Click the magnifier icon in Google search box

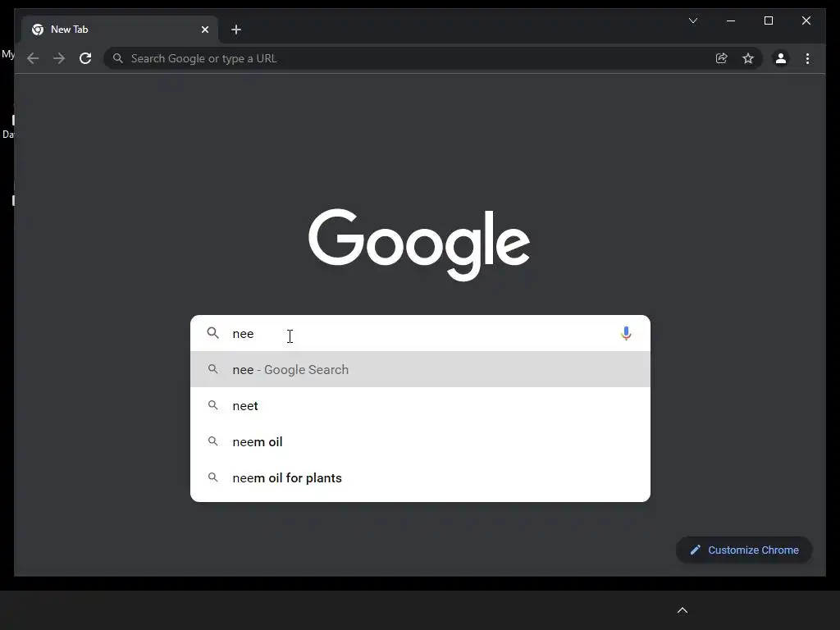[212, 333]
